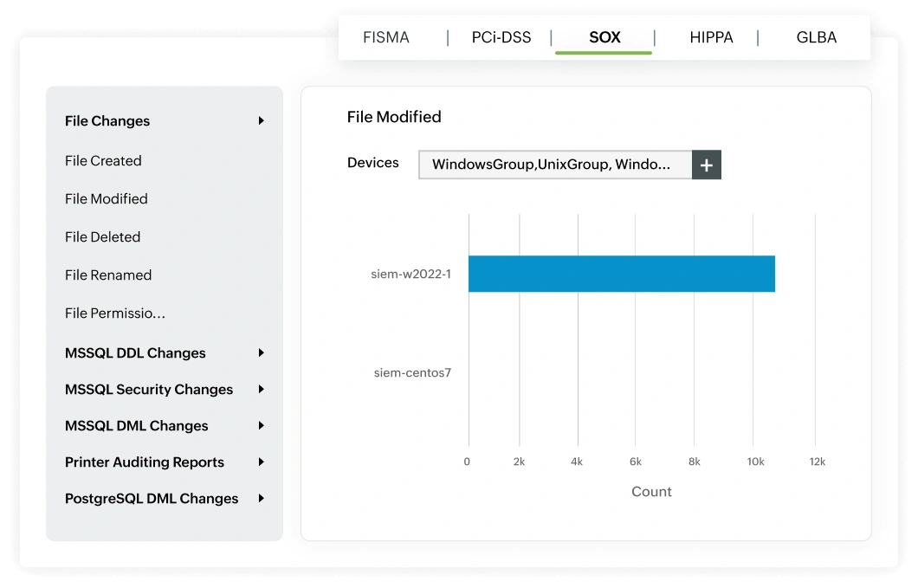This screenshot has height=588, width=918.
Task: Open the File Deleted report
Action: point(101,236)
